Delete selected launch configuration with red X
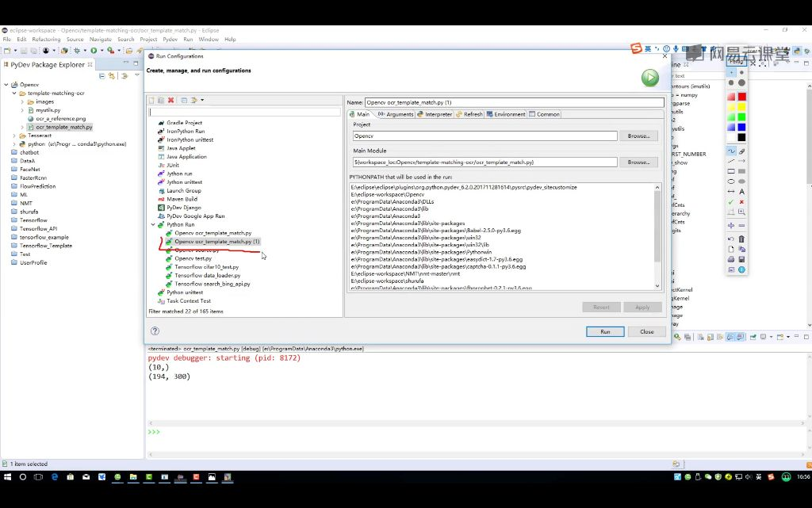This screenshot has height=508, width=812. 171,101
